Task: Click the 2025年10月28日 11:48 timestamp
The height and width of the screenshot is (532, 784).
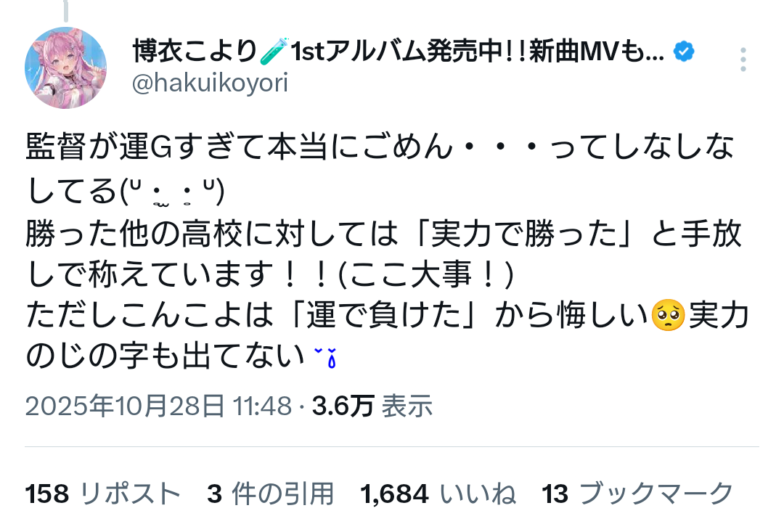Action: coord(158,406)
